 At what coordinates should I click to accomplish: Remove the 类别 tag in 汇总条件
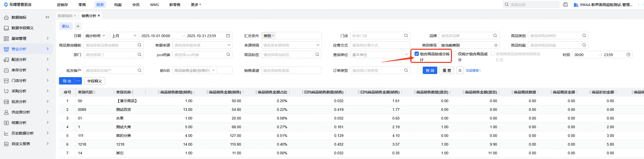tap(273, 36)
